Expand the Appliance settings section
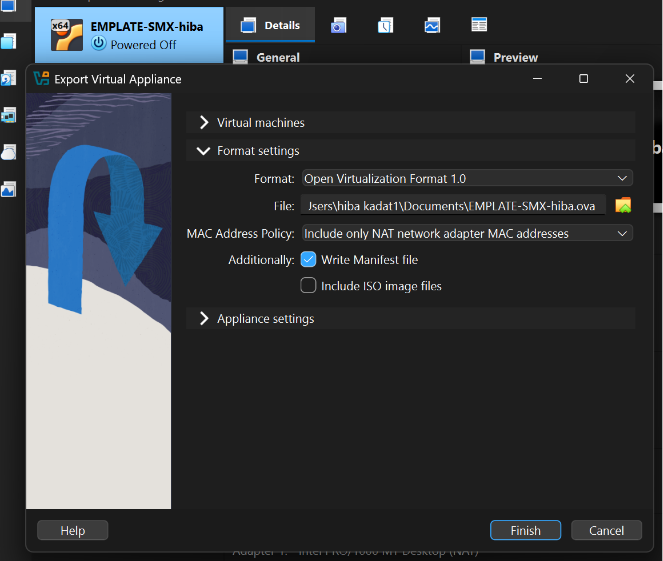Image resolution: width=663 pixels, height=561 pixels. click(x=410, y=318)
